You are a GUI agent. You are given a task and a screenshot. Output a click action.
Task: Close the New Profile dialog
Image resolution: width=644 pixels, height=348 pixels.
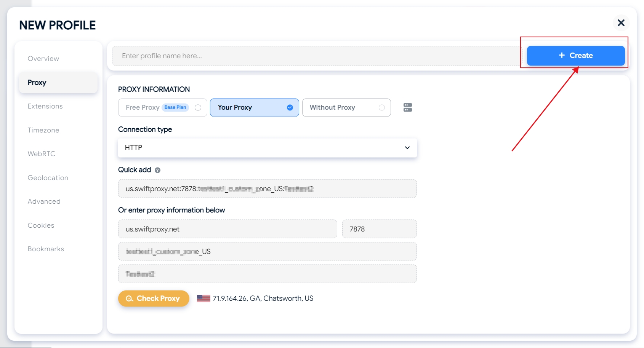click(x=621, y=23)
